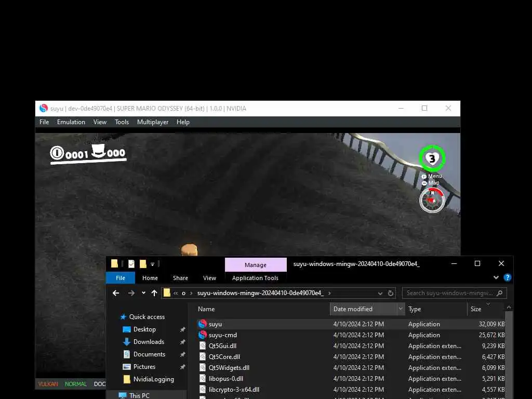Go forward in File Explorer

tap(131, 293)
